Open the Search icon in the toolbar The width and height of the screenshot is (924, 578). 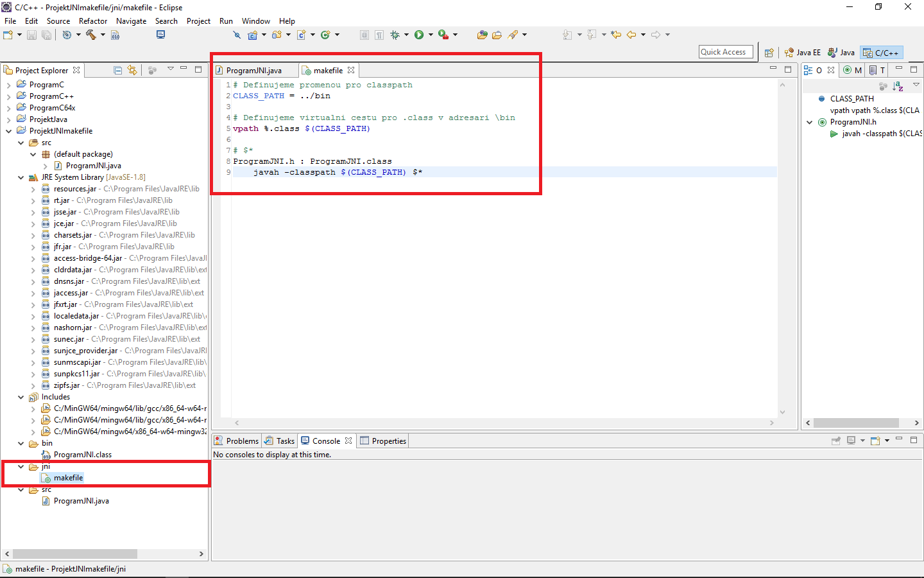pyautogui.click(x=237, y=35)
